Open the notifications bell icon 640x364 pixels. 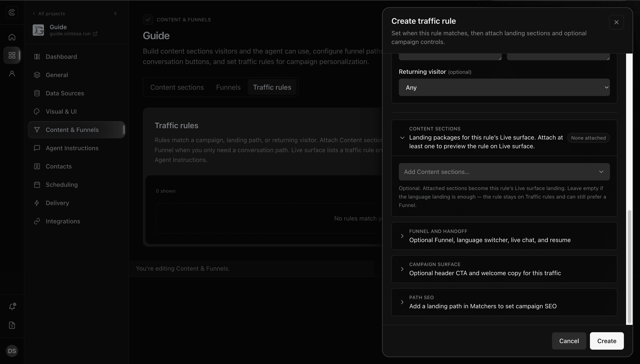click(12, 307)
